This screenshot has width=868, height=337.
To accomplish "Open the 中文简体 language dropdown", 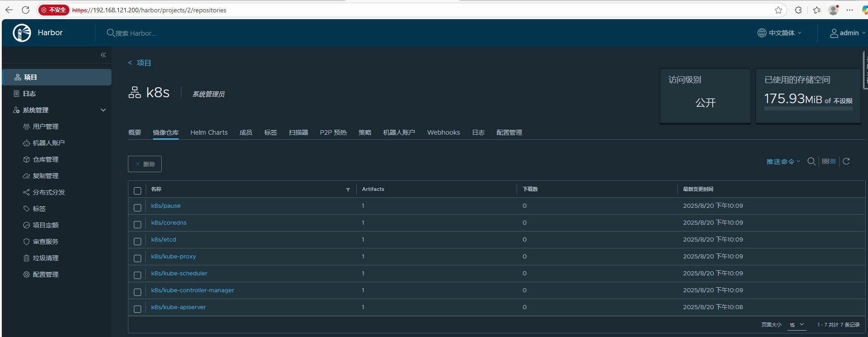I will pos(779,33).
